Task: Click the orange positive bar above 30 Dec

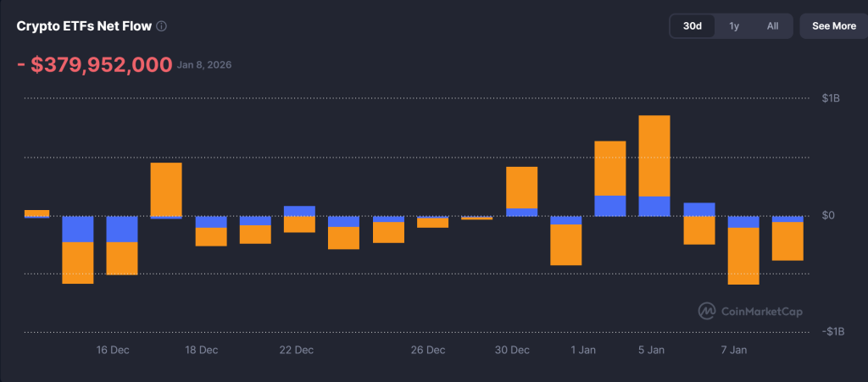Action: pyautogui.click(x=521, y=186)
